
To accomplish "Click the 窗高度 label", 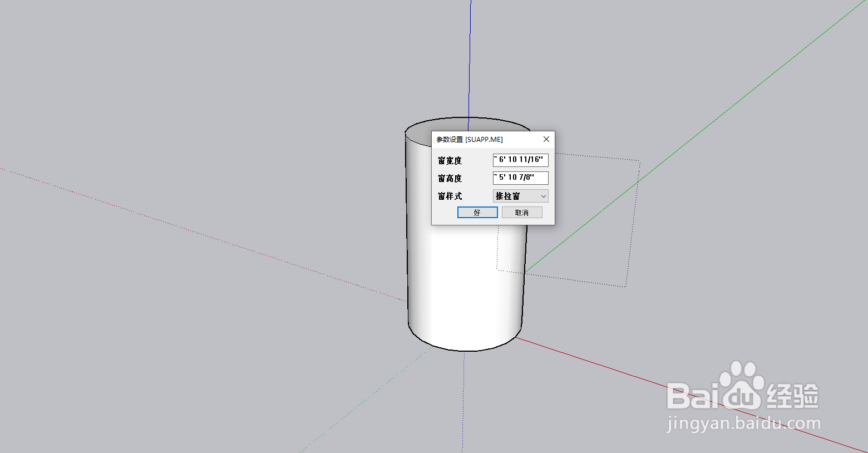I will click(450, 178).
